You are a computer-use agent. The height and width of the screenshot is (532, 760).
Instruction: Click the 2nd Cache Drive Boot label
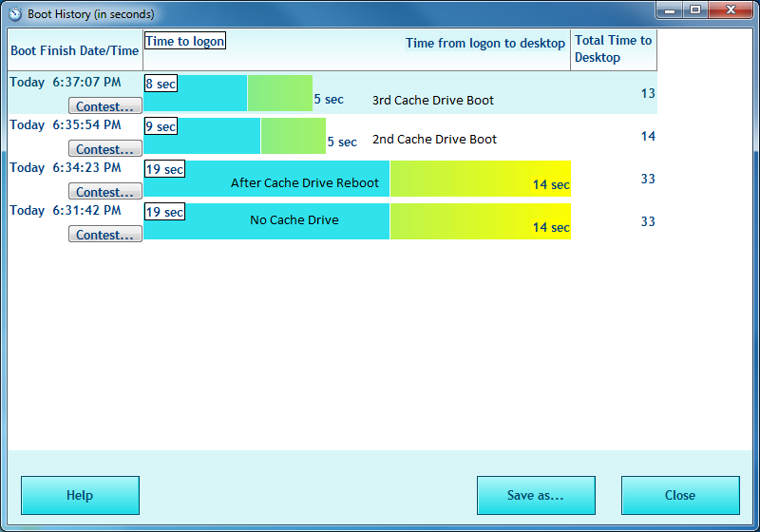434,139
